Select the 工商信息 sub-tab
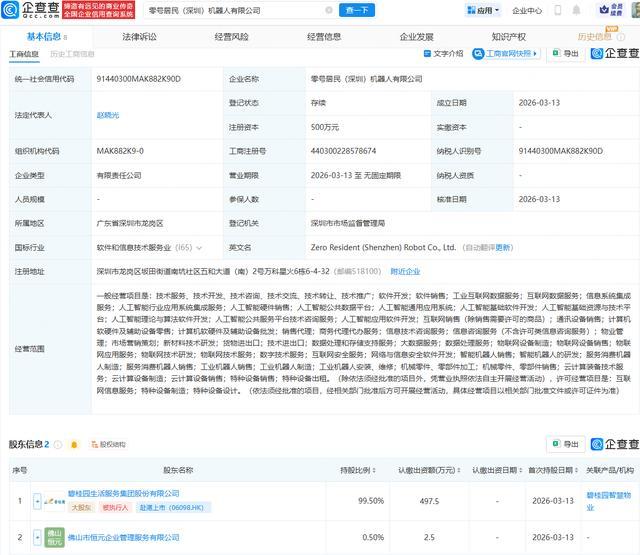The width and height of the screenshot is (640, 555). 24,54
